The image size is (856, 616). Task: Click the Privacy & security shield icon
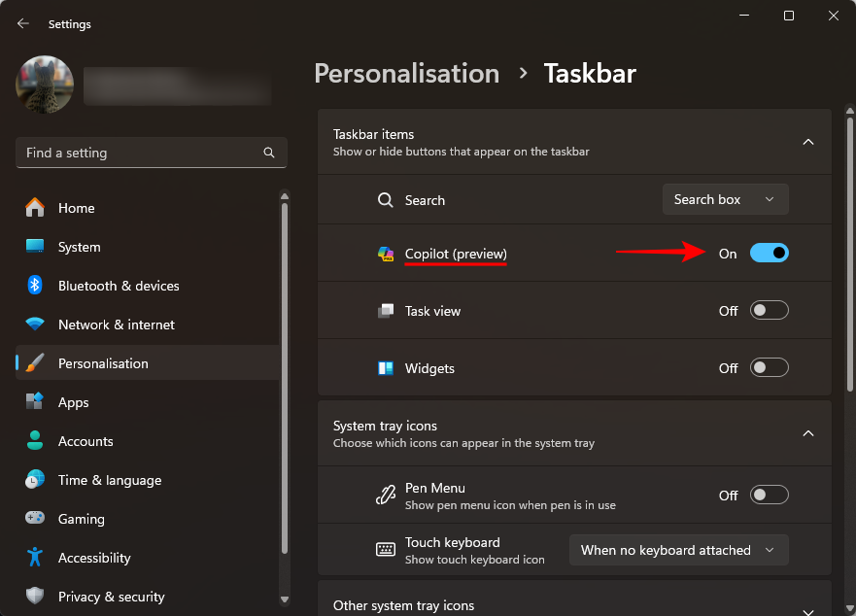coord(35,597)
